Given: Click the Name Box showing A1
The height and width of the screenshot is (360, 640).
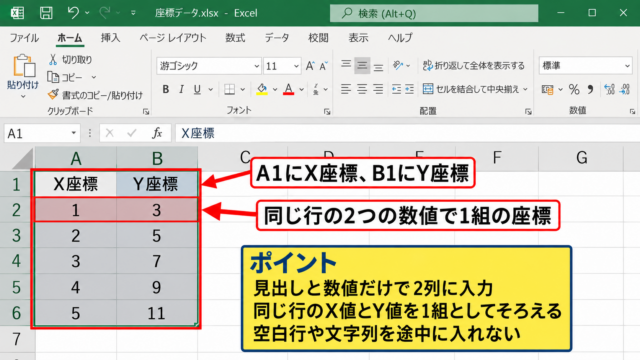Looking at the screenshot, I should pos(42,133).
